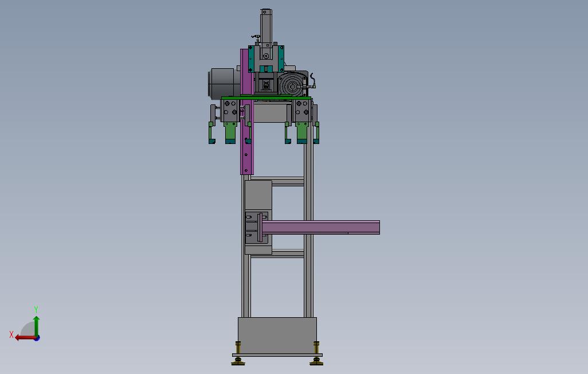The height and width of the screenshot is (374, 588).
Task: Select the gray panel above slotted bracket
Action: pyautogui.click(x=258, y=195)
